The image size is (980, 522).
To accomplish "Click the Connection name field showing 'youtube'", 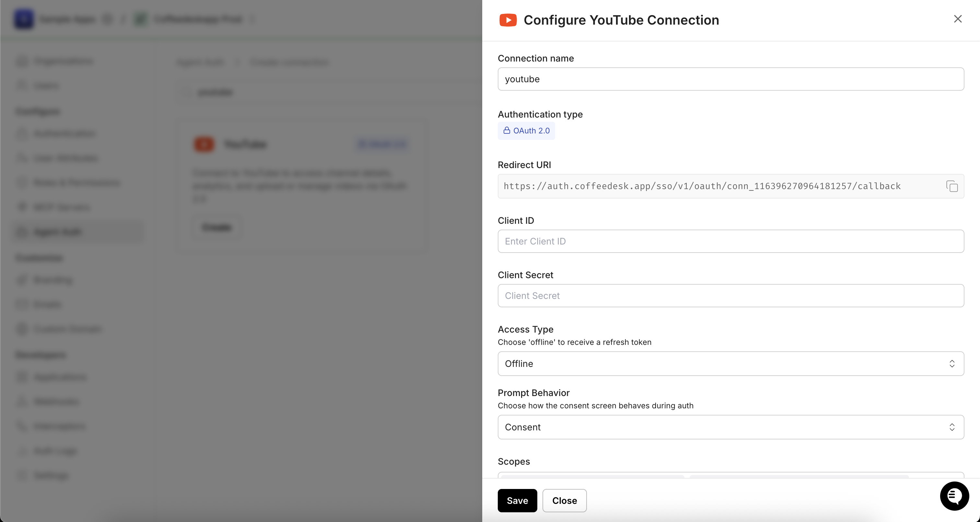I will [x=730, y=79].
